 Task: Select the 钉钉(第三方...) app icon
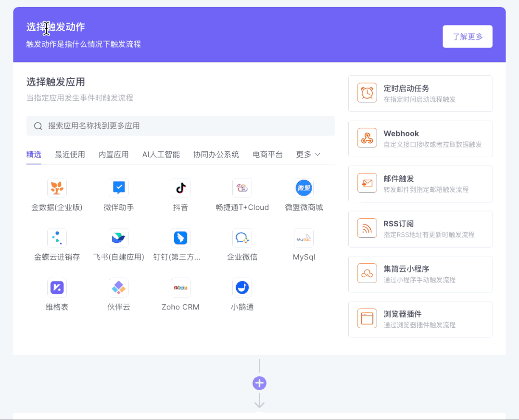(x=180, y=237)
